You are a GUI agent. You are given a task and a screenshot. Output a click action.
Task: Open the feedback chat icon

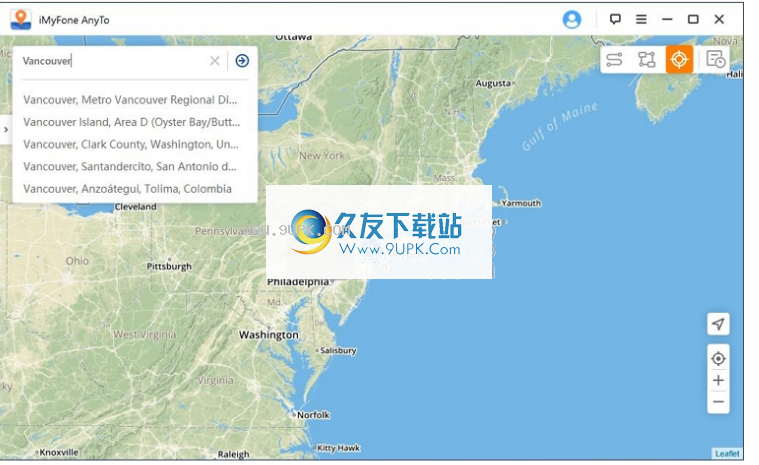(615, 19)
